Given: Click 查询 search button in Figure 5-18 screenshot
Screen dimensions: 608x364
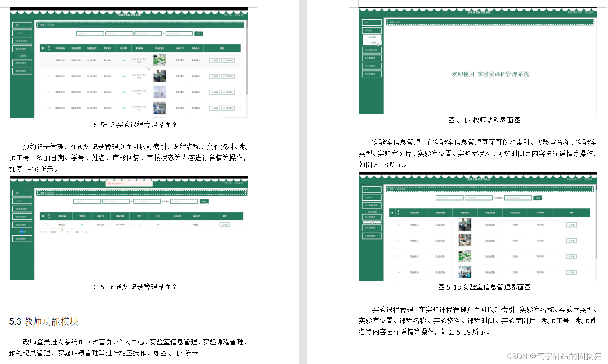Looking at the screenshot, I should pos(538,198).
